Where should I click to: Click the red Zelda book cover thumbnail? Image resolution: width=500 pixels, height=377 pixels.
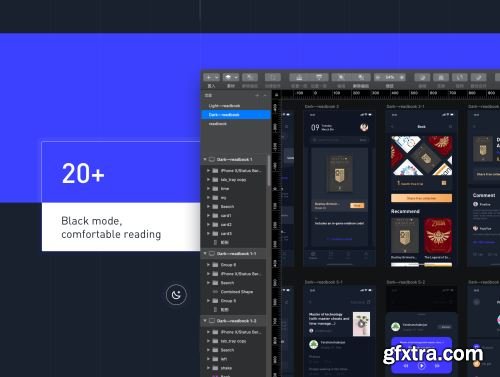pyautogui.click(x=438, y=236)
